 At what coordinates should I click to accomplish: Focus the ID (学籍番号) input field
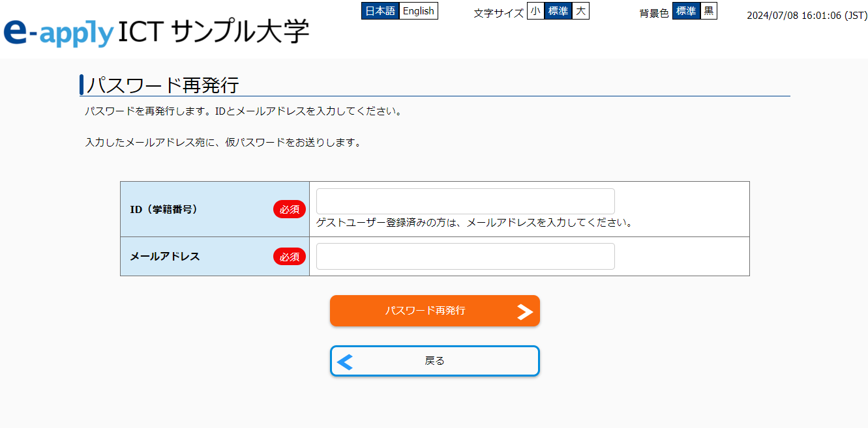click(x=466, y=201)
